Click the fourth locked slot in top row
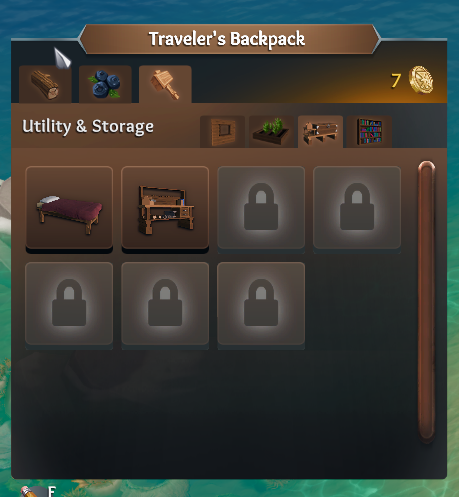Viewport: 459px width, 497px height. tap(357, 209)
